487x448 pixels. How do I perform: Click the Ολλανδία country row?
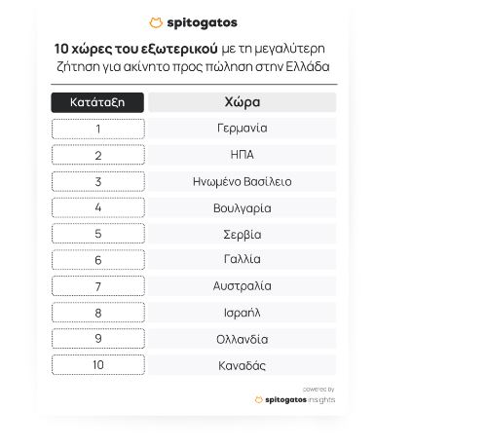243,339
